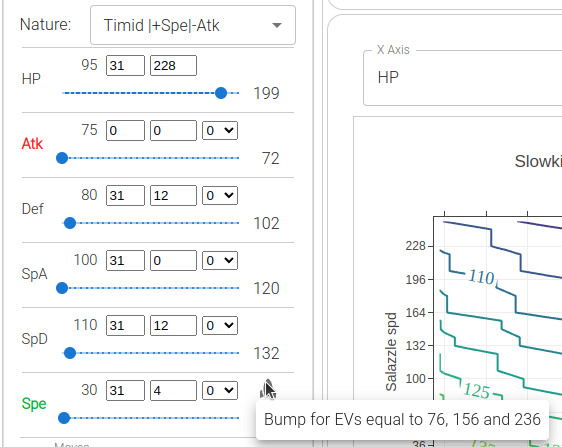Screen dimensions: 562x447
Task: Click the SpD total value 132
Action: coord(266,353)
